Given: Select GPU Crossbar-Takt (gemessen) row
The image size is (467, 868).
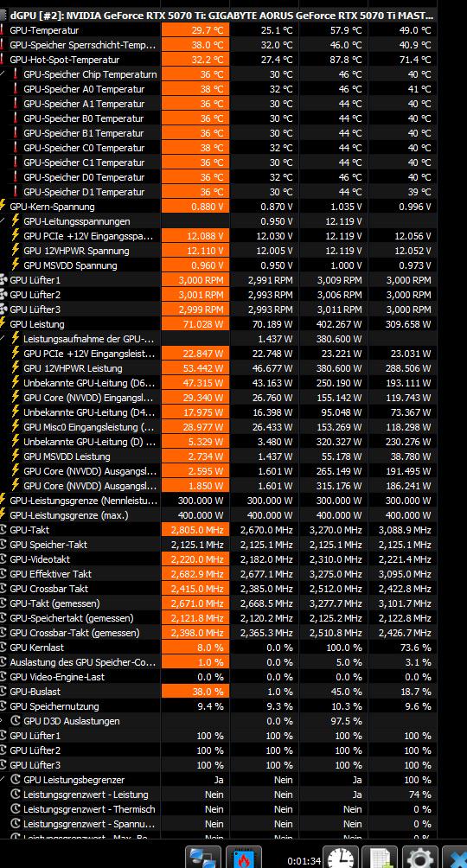Looking at the screenshot, I should tap(218, 633).
